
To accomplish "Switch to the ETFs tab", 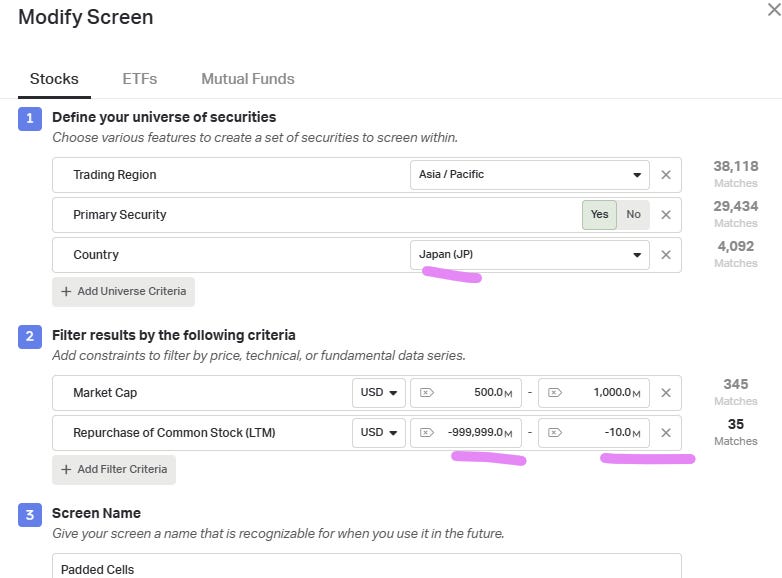I will pos(140,79).
